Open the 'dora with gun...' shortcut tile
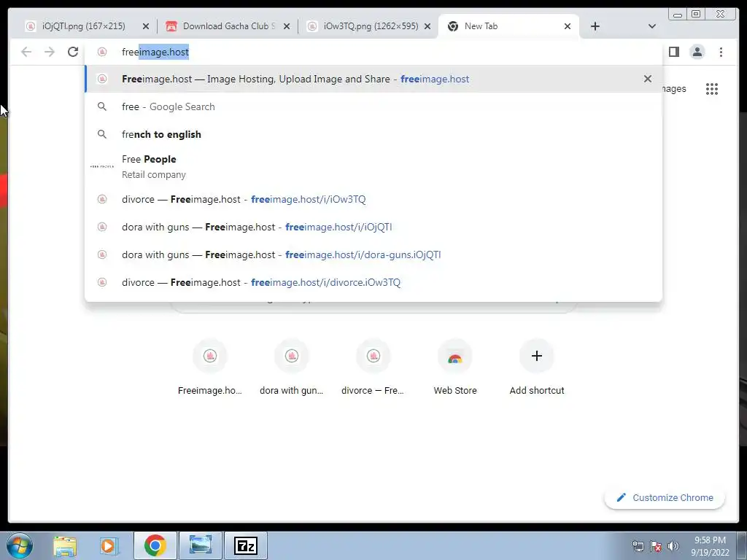Viewport: 747px width, 560px height. [292, 367]
